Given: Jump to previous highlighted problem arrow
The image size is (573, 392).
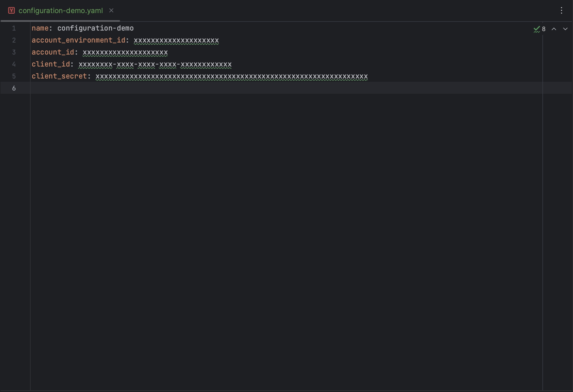Looking at the screenshot, I should [554, 29].
